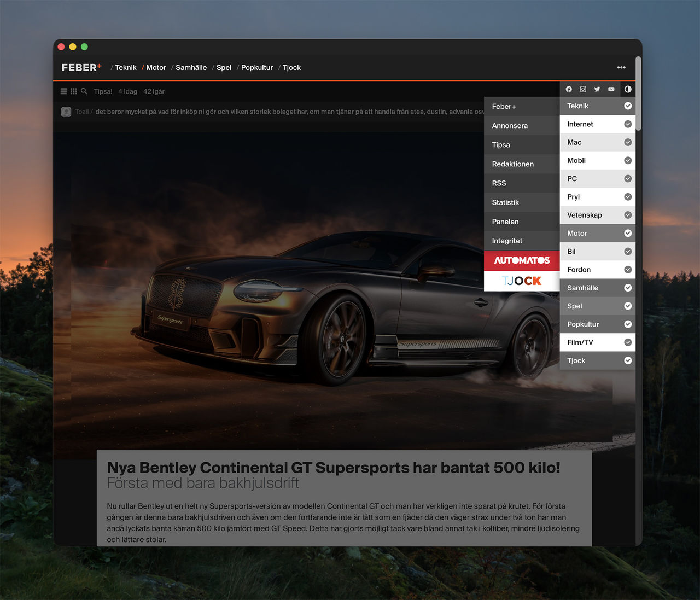
Task: Toggle dark mode contrast icon
Action: (628, 89)
